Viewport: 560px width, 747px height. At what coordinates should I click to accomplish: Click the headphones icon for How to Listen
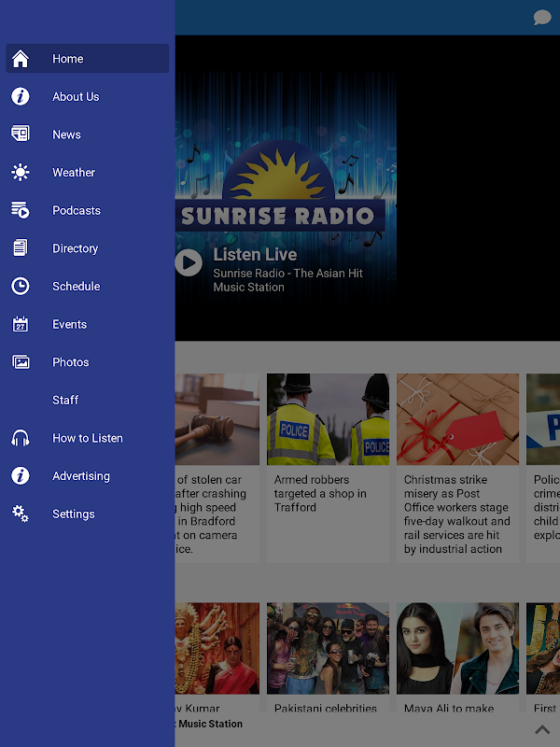21,438
